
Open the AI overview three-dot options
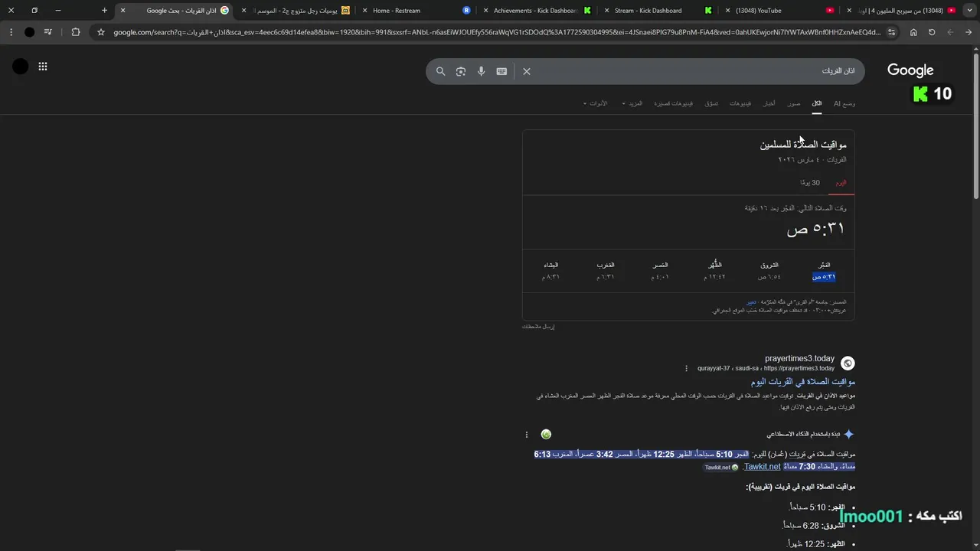point(527,435)
